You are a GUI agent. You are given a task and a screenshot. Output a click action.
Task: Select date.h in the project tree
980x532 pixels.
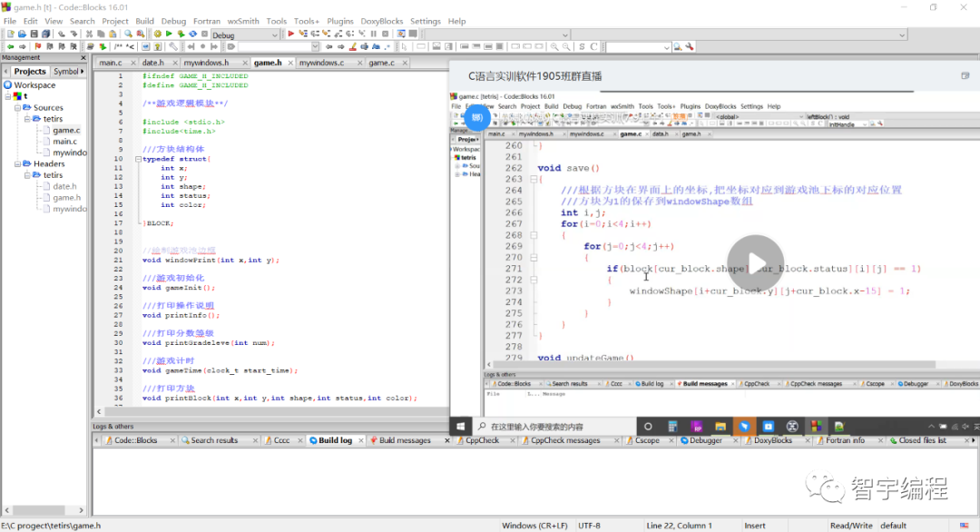(64, 186)
